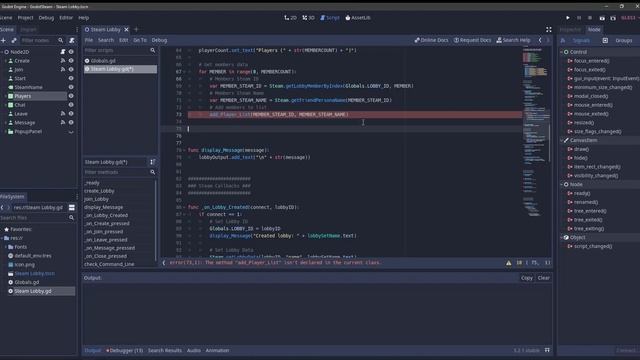
Task: Switch to the 3D workspace
Action: (x=309, y=18)
